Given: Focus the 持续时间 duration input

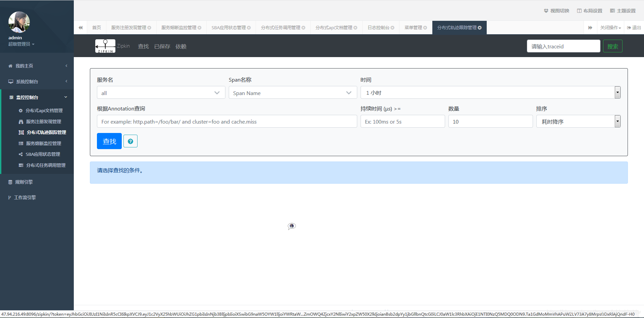Looking at the screenshot, I should (402, 122).
